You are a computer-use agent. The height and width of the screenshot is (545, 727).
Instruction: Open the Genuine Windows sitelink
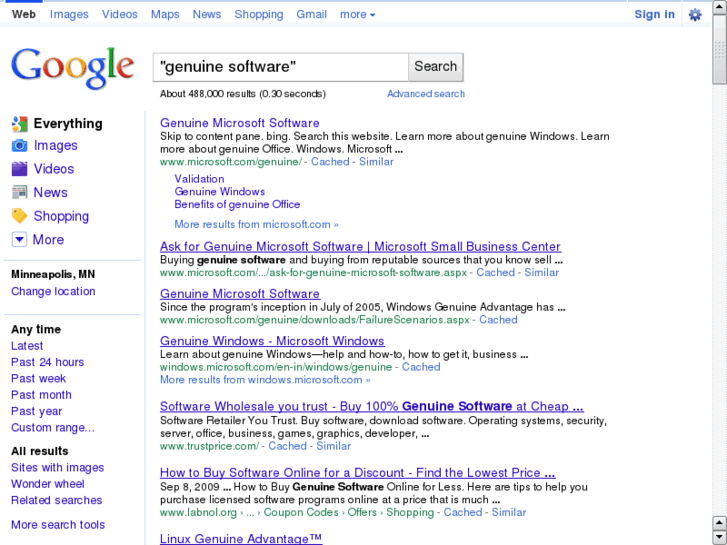pyautogui.click(x=220, y=192)
